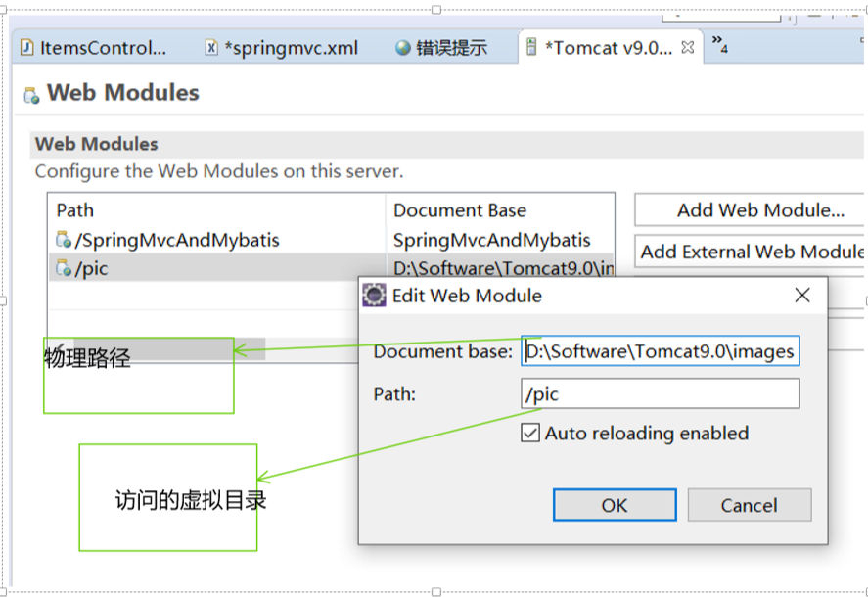Switch to the ItemsControl... editor tab
This screenshot has height=597, width=868.
pos(93,48)
